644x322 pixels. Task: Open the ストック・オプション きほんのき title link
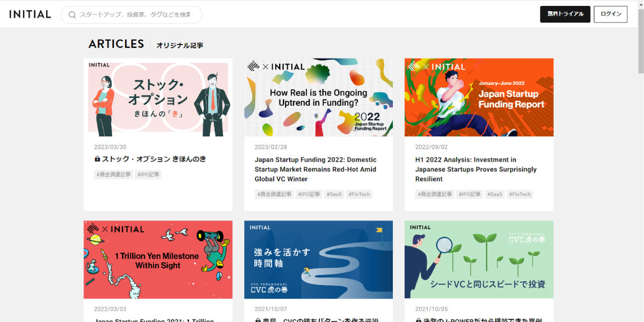tap(154, 159)
